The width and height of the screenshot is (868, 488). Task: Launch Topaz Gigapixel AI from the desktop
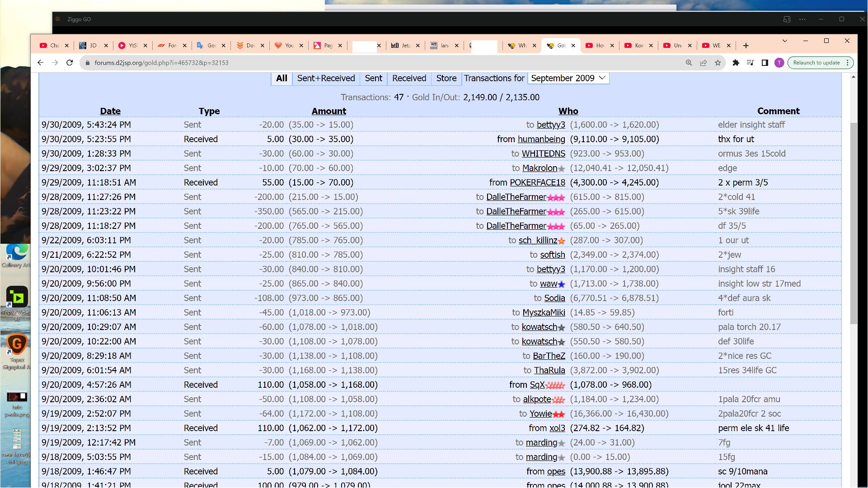pos(17,344)
